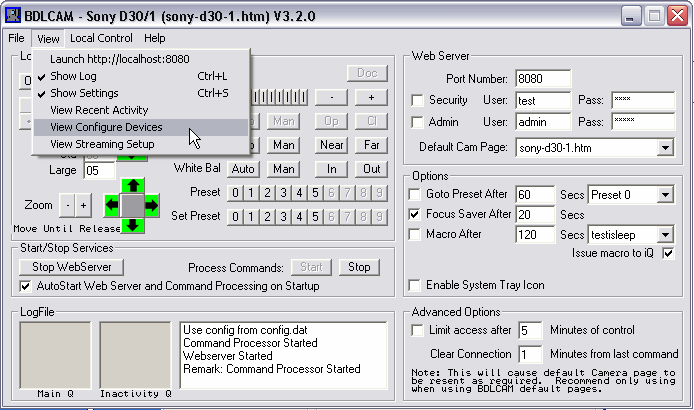
Task: Open the testisleep macro dropdown
Action: tap(665, 235)
